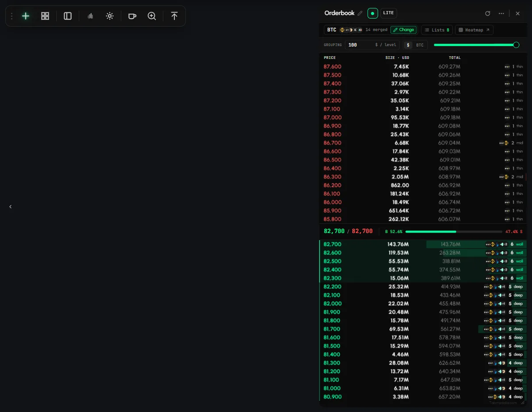Image resolution: width=532 pixels, height=412 pixels.
Task: Click size 55.74M in the 82,400 row
Action: pyautogui.click(x=398, y=269)
